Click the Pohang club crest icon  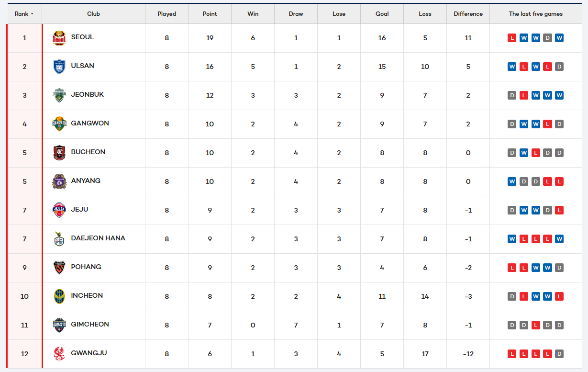click(x=59, y=268)
